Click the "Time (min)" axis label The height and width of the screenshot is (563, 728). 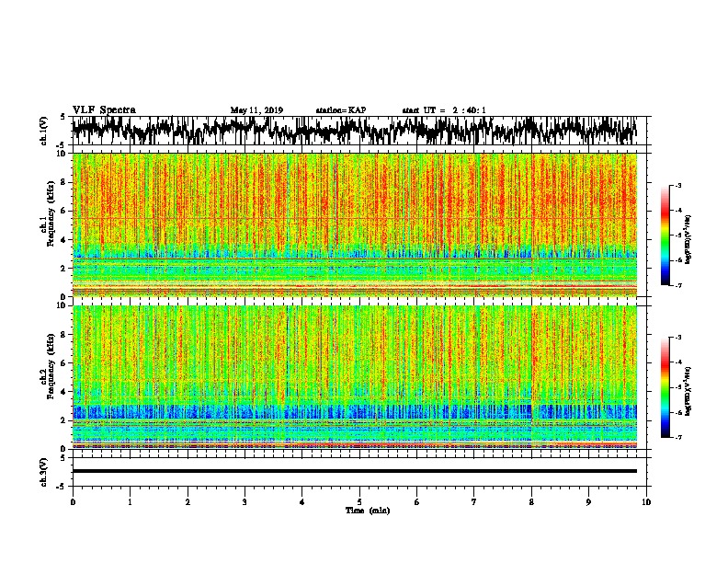click(368, 511)
